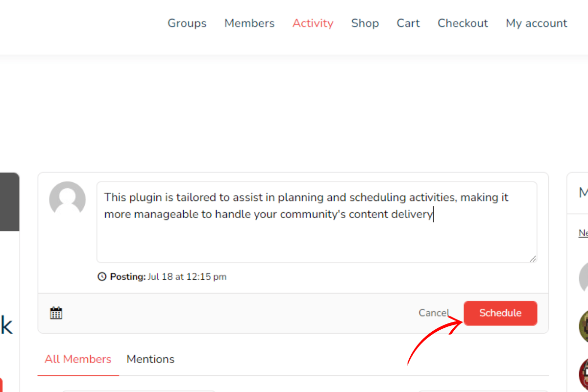
Task: Navigate to the Shop page
Action: 365,23
